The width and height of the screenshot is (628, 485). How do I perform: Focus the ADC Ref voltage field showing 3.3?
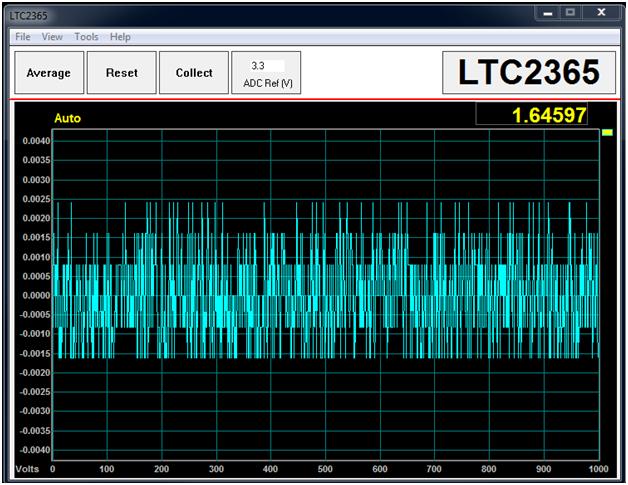[x=267, y=66]
